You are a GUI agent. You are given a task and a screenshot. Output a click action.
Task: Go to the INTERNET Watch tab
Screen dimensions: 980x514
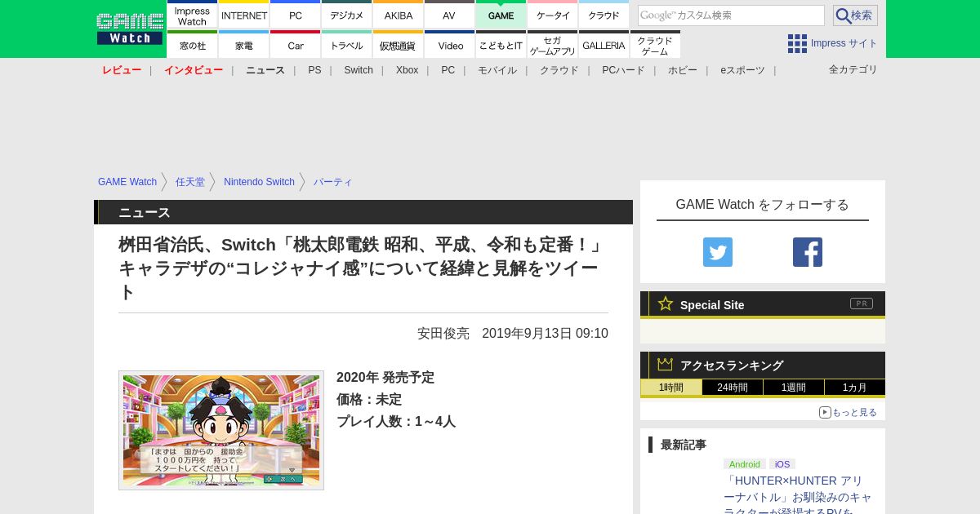pos(244,15)
